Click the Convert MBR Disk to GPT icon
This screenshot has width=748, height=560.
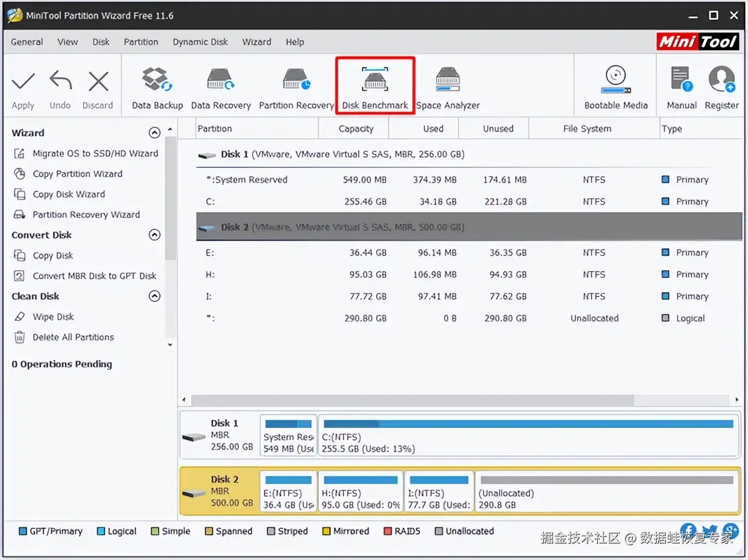pos(19,276)
